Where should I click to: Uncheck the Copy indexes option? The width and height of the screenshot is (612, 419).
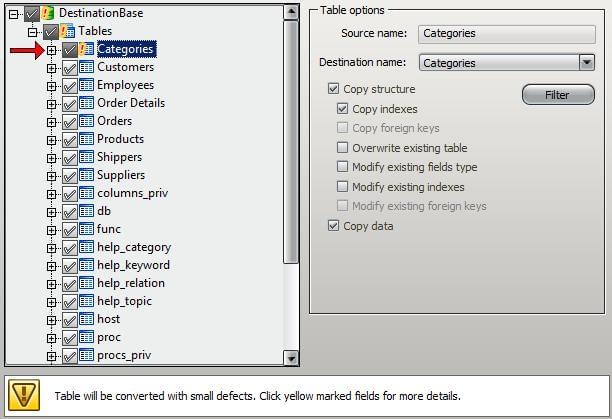click(342, 108)
